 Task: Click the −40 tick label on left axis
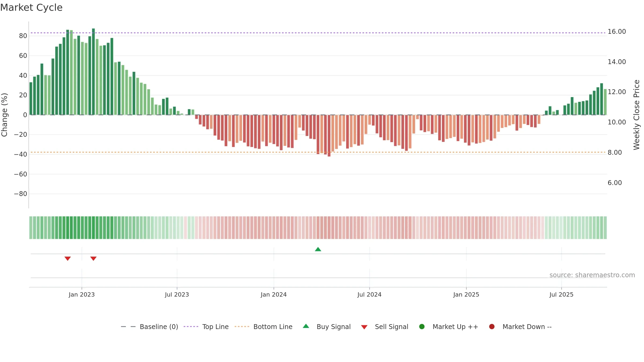[21, 154]
